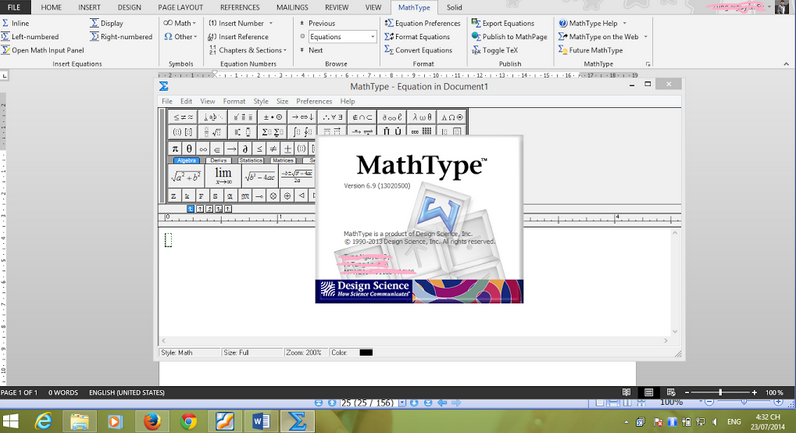Click Insert Reference
This screenshot has height=434, width=797.
[238, 37]
